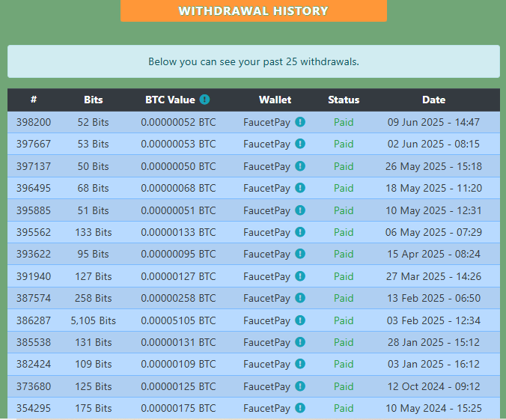Click FaucetPay info icon in row 382424
Viewport: 506px width, 420px height.
pyautogui.click(x=300, y=364)
